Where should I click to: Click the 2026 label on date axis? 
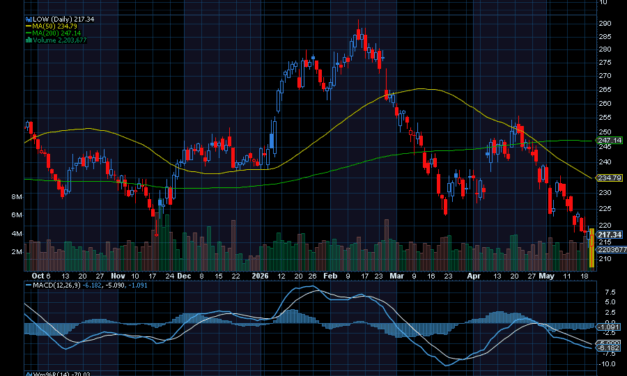[x=260, y=276]
